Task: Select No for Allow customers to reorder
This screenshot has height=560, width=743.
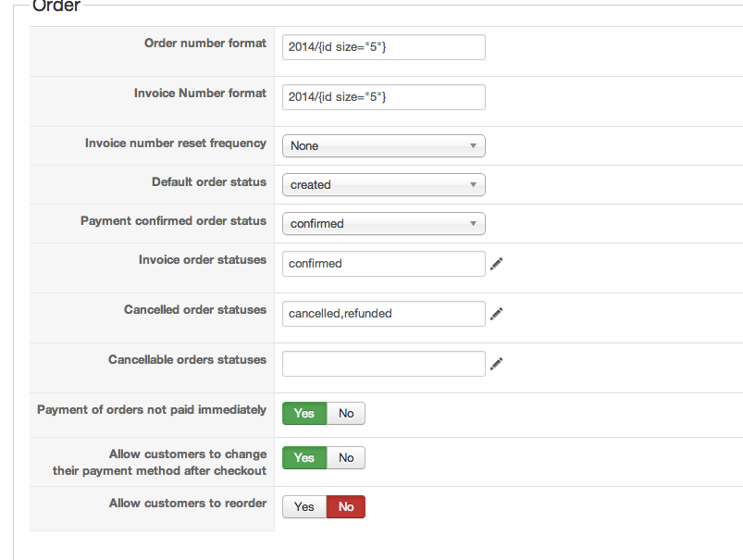Action: pyautogui.click(x=346, y=507)
